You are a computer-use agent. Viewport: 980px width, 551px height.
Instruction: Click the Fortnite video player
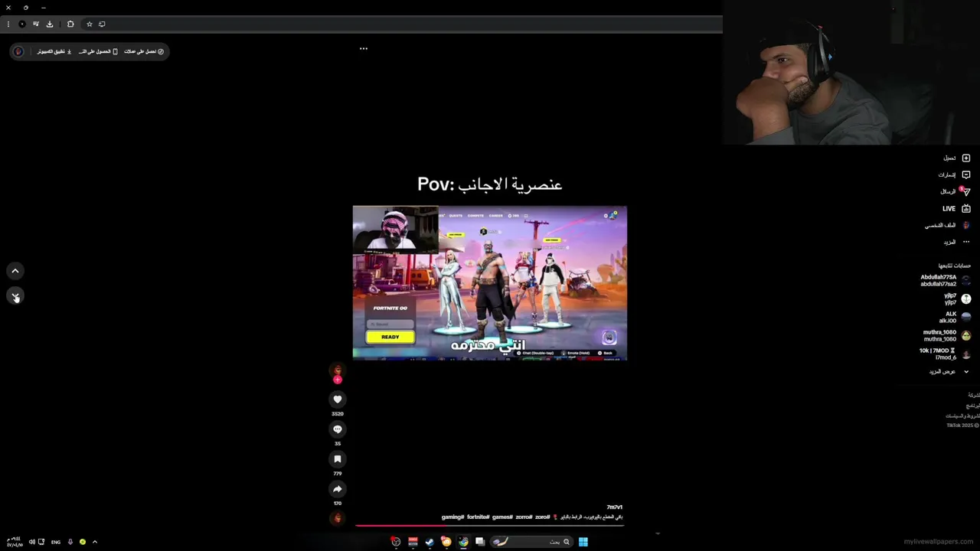click(490, 283)
